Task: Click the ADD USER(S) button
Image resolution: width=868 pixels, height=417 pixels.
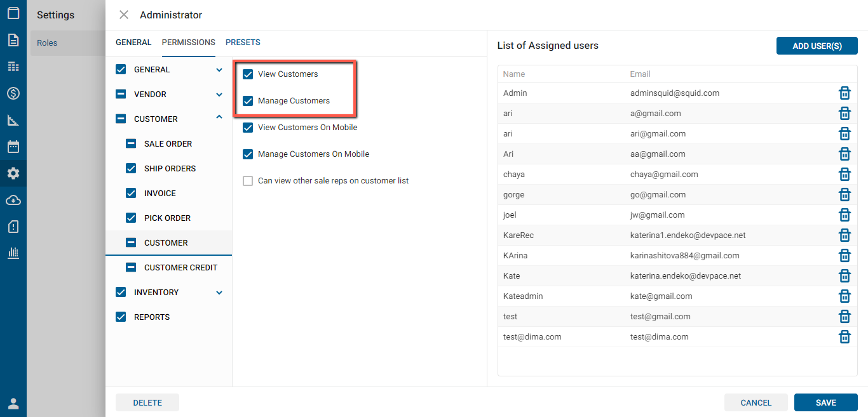Action: pyautogui.click(x=817, y=46)
